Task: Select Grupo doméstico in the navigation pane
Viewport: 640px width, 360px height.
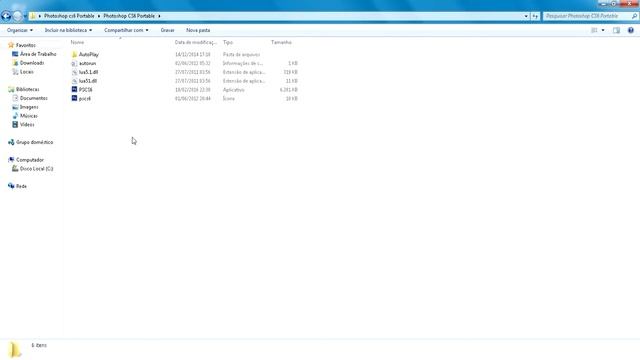Action: [x=34, y=142]
